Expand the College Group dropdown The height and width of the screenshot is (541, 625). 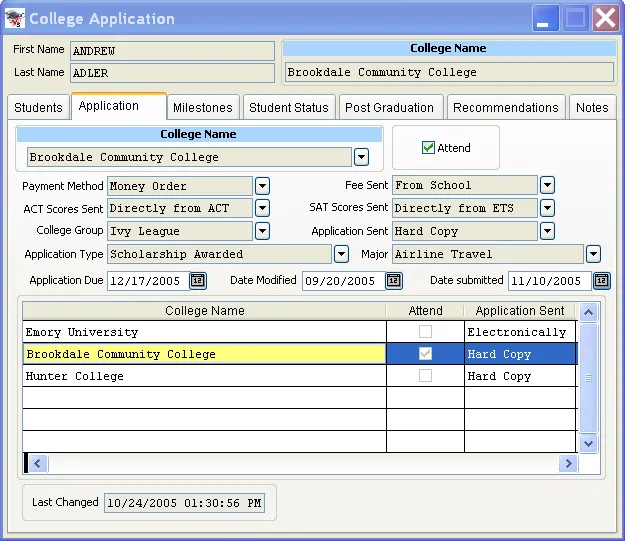pyautogui.click(x=262, y=231)
